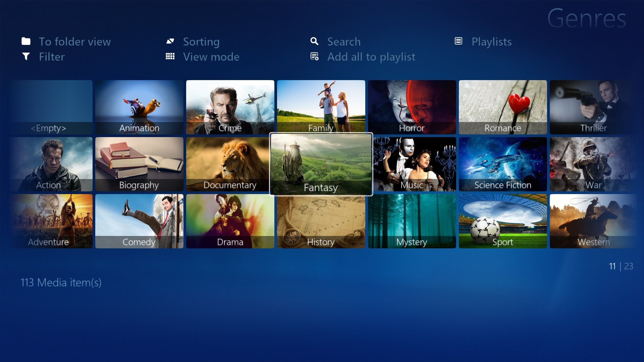Open the Sorting menu

coord(201,42)
